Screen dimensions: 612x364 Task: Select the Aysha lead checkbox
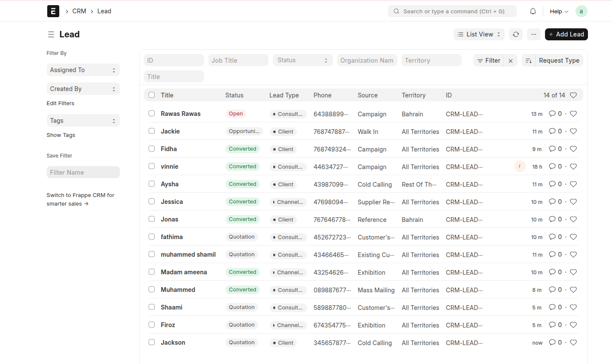(152, 184)
